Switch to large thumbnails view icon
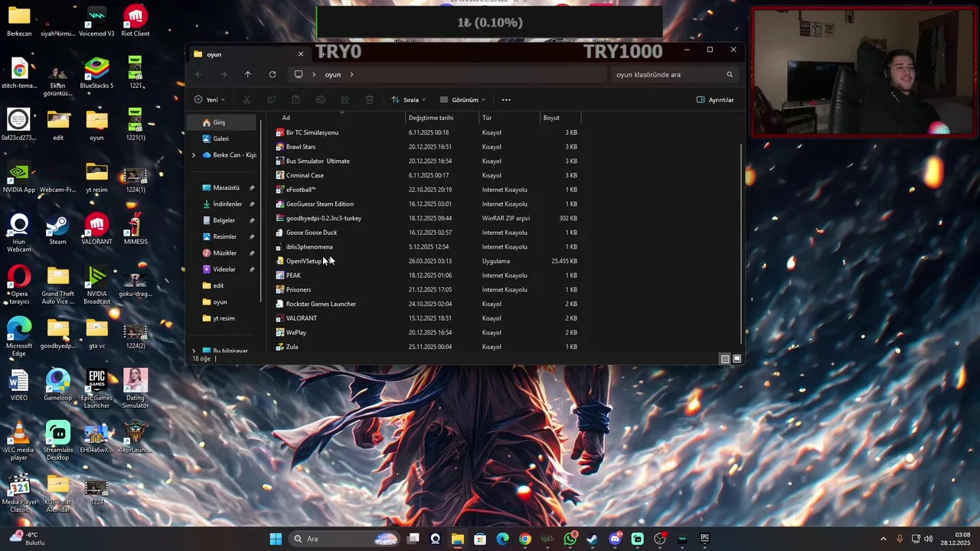 pos(737,359)
